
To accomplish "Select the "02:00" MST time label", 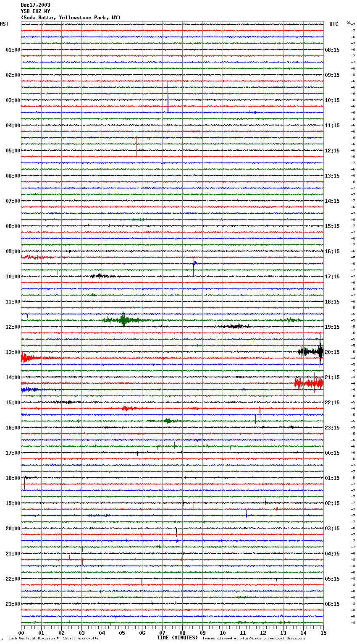I will (13, 75).
